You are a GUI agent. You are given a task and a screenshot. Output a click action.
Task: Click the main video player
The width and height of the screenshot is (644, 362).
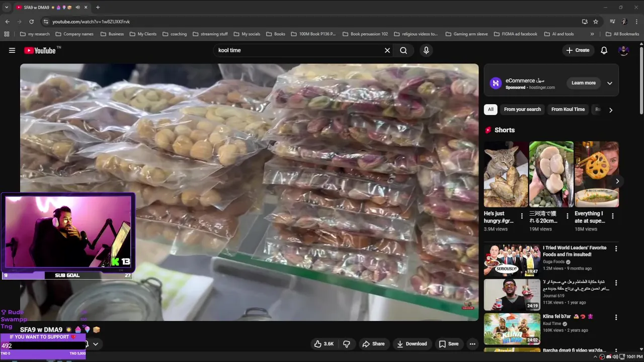pos(249,192)
